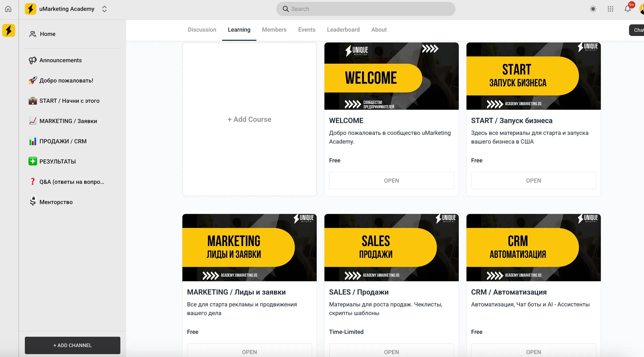The width and height of the screenshot is (644, 357).
Task: Switch to the Discussion tab
Action: (202, 30)
